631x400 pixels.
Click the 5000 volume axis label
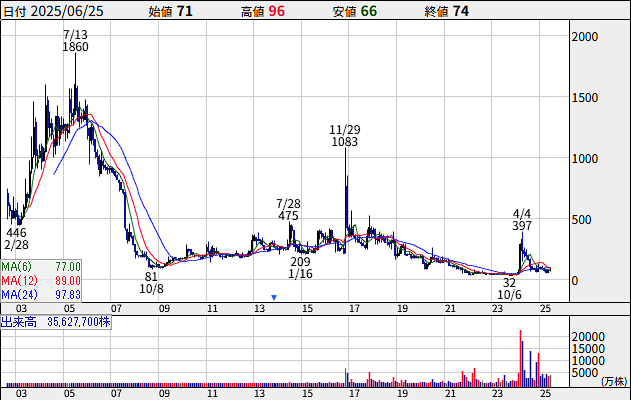click(585, 373)
